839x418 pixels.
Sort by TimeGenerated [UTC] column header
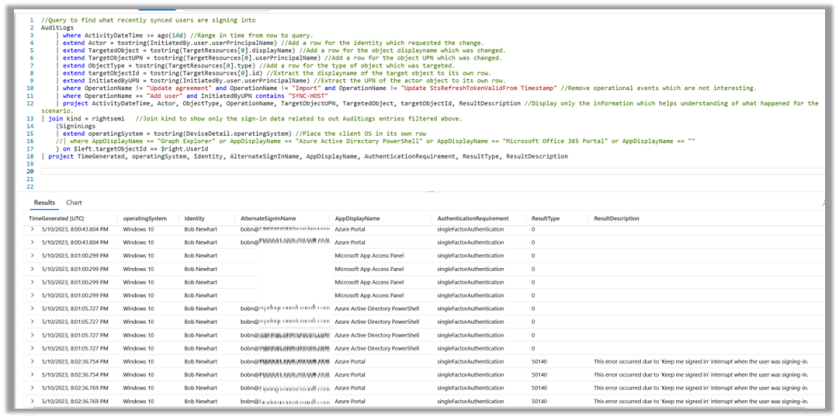(x=61, y=217)
